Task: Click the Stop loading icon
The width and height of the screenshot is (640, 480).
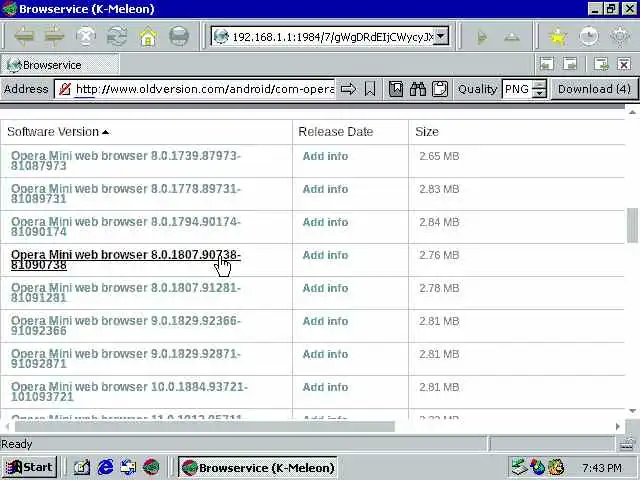Action: tap(86, 36)
